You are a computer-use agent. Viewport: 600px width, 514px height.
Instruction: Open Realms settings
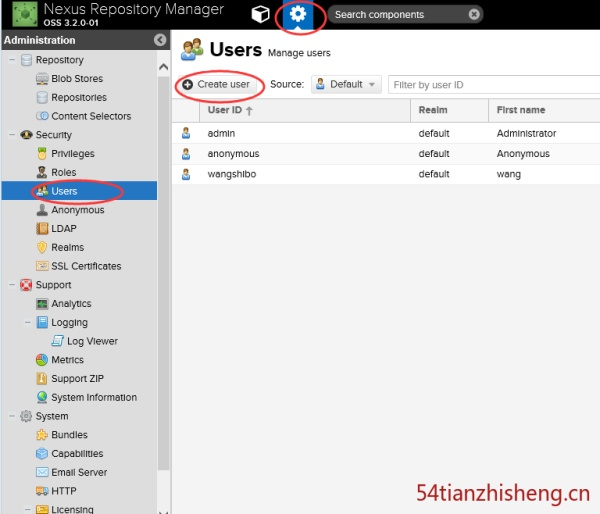[x=67, y=247]
